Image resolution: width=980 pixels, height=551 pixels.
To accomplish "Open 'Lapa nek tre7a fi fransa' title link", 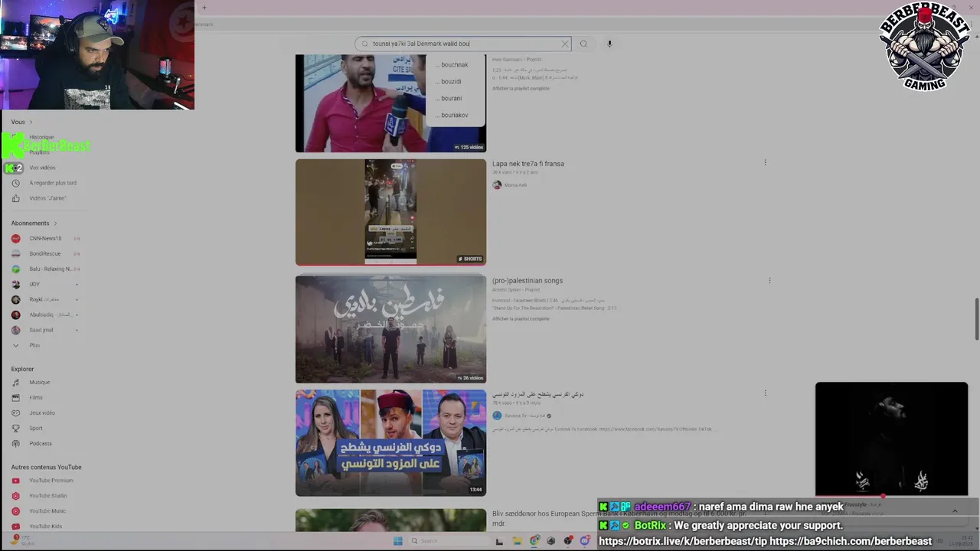I will [x=528, y=164].
